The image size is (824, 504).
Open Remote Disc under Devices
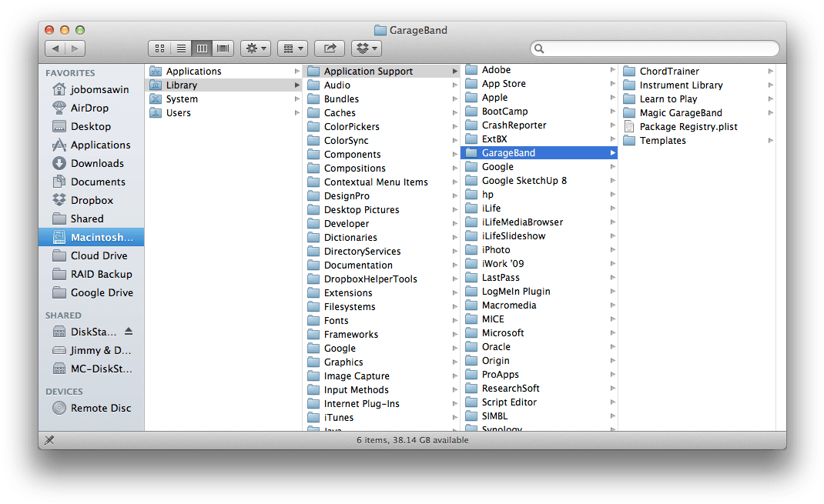point(92,408)
